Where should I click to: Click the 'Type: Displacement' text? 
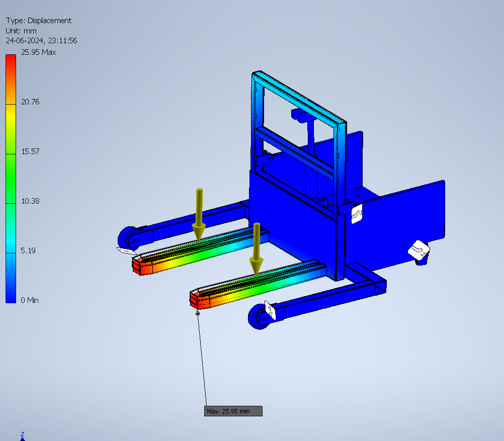coord(39,21)
